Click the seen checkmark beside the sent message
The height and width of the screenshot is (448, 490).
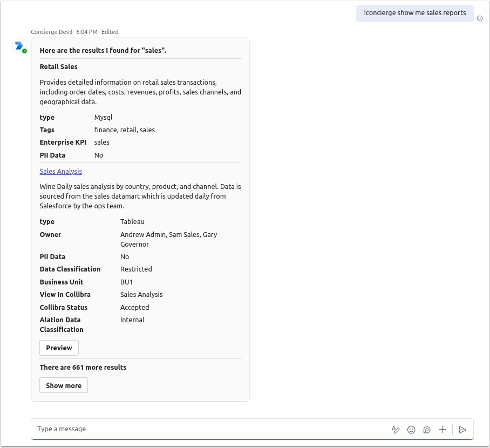(x=480, y=18)
